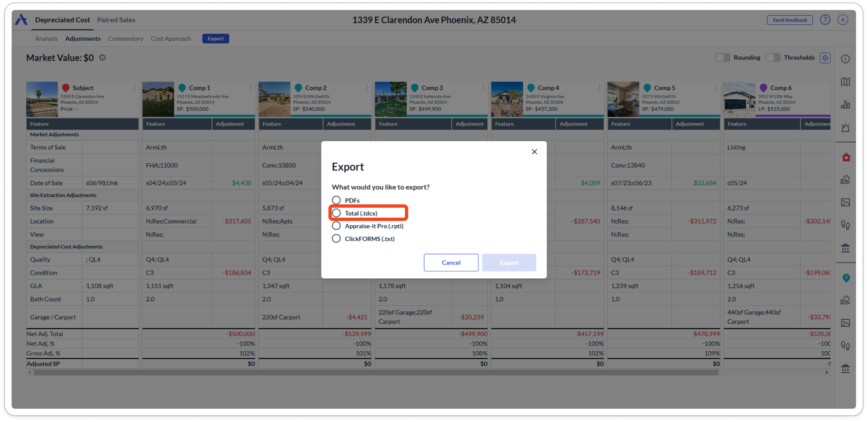Open the Comp 1 options menu
Image resolution: width=868 pixels, height=422 pixels.
[251, 88]
